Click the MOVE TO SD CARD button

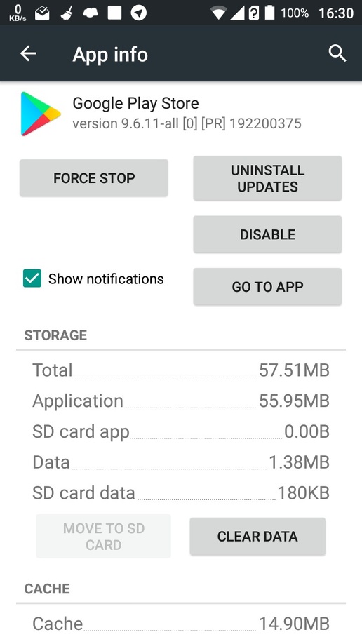click(104, 536)
